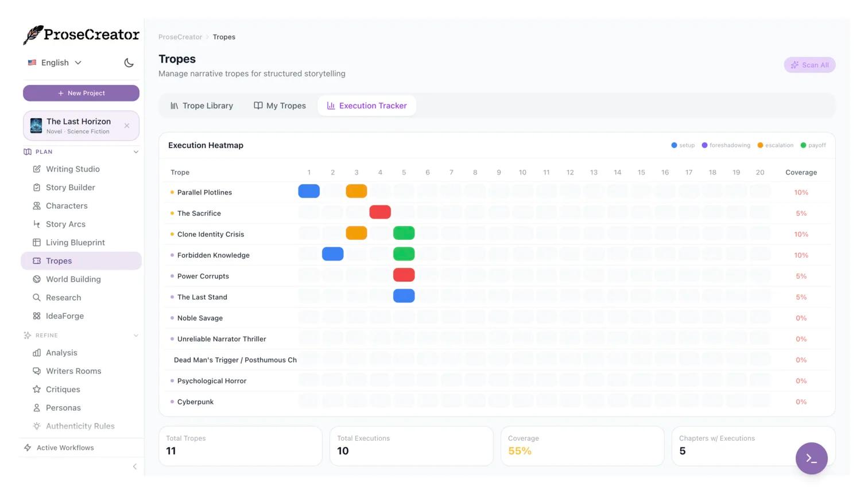Image resolution: width=868 pixels, height=494 pixels.
Task: Switch to the My Tropes tab
Action: pos(280,106)
